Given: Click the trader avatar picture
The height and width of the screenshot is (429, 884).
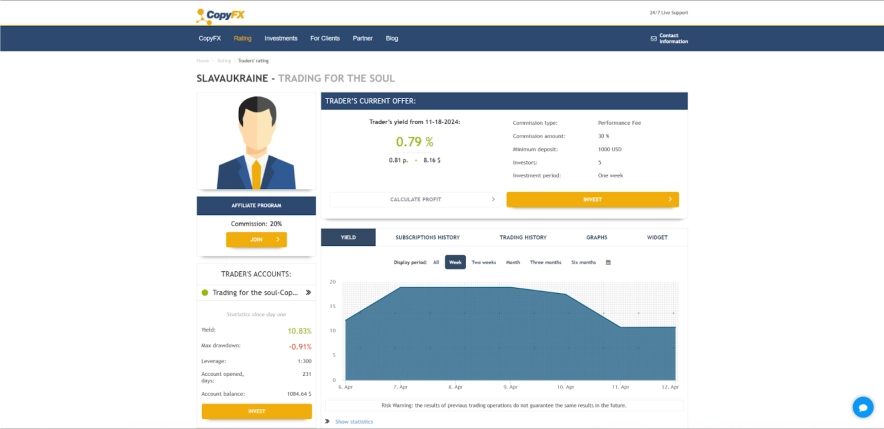Looking at the screenshot, I should (256, 142).
